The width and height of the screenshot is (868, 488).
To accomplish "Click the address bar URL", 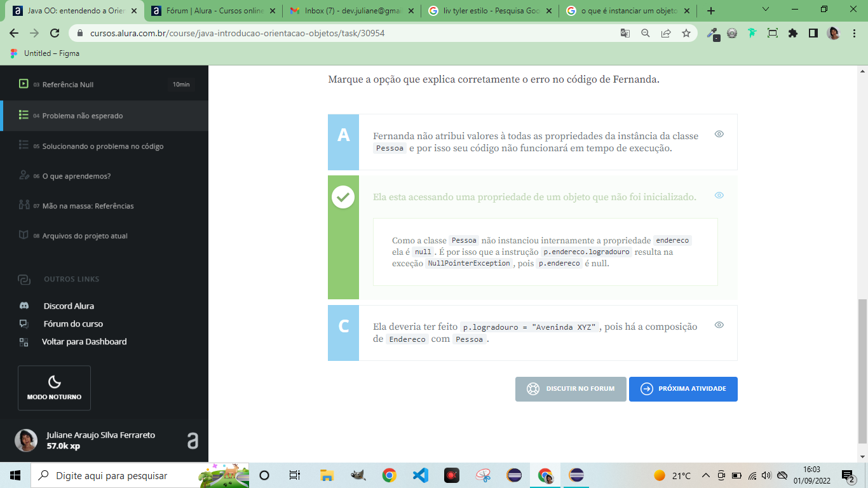I will [237, 33].
